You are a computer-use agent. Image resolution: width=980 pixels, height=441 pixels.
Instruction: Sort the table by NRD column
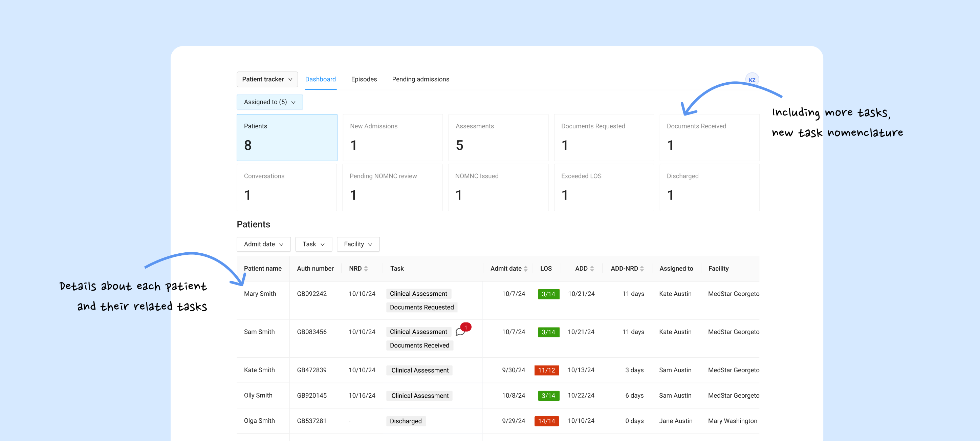pyautogui.click(x=366, y=268)
